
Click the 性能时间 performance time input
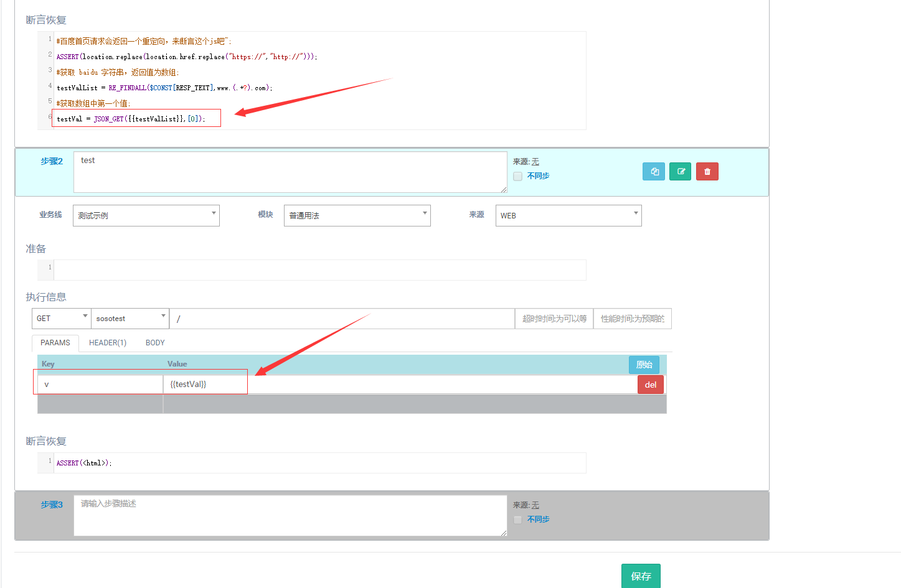633,319
